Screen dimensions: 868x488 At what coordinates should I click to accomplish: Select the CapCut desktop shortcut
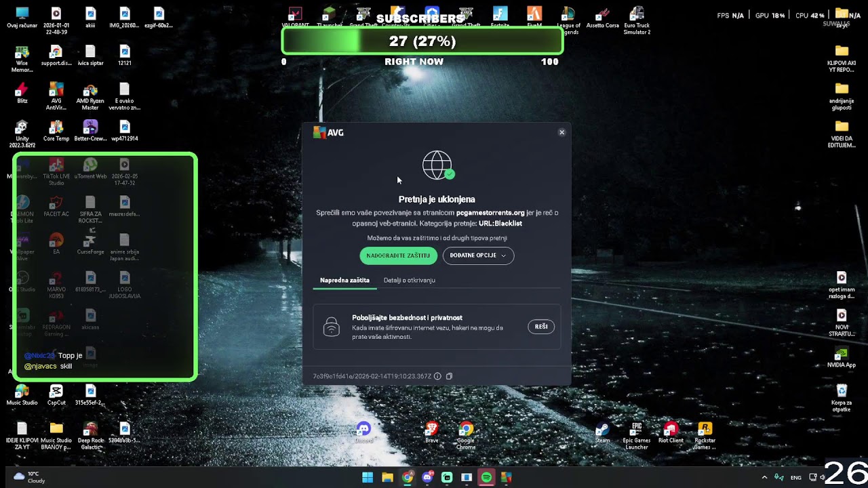pyautogui.click(x=56, y=394)
